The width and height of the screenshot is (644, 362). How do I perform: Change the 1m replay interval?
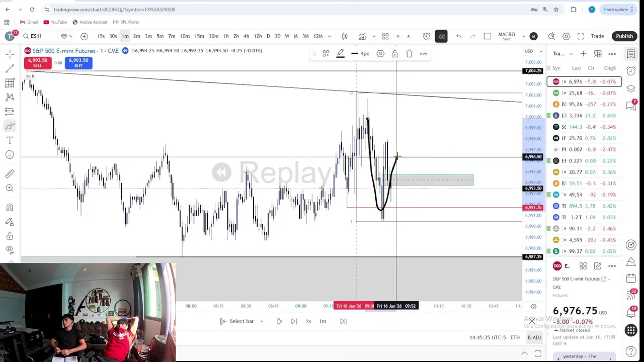click(x=323, y=321)
